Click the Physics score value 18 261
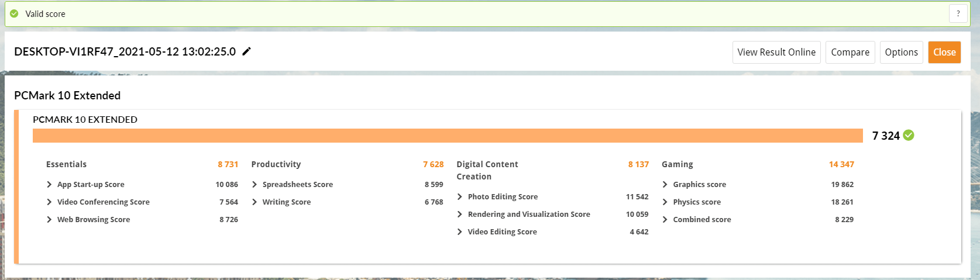The image size is (980, 280). pyautogui.click(x=843, y=202)
